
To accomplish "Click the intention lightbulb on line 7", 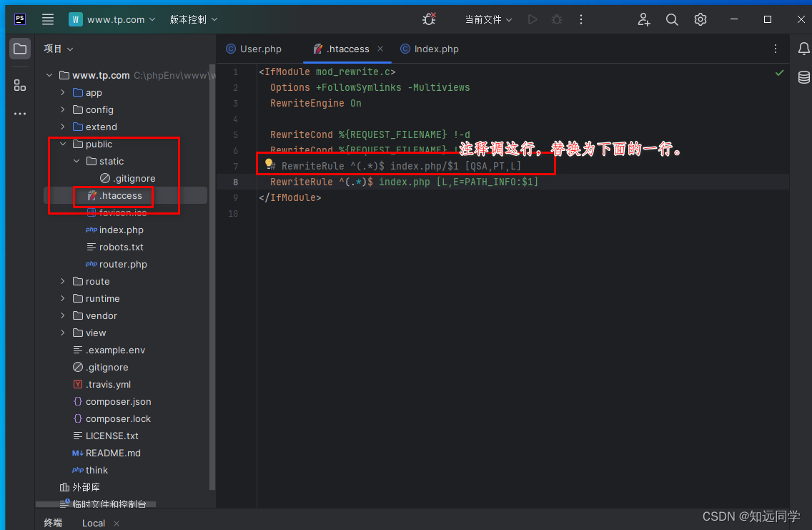I will point(269,164).
